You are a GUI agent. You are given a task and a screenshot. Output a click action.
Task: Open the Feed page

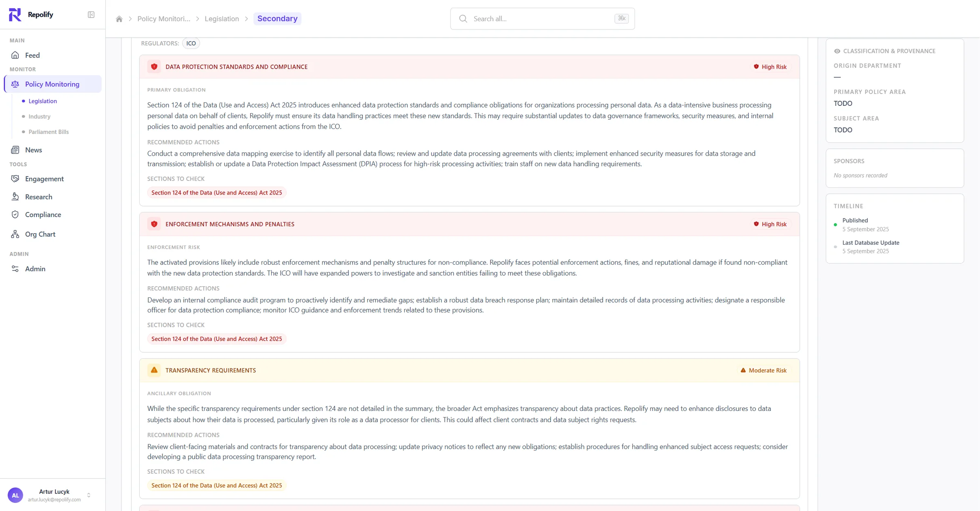53,55
